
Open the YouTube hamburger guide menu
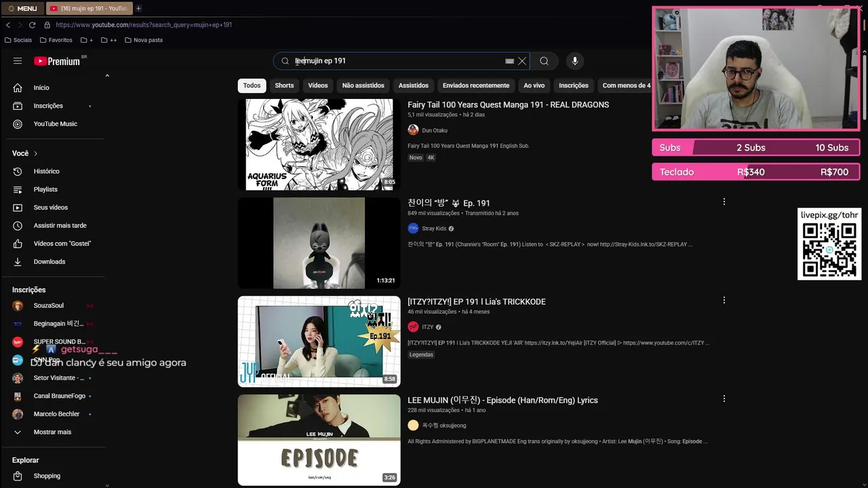click(x=18, y=61)
